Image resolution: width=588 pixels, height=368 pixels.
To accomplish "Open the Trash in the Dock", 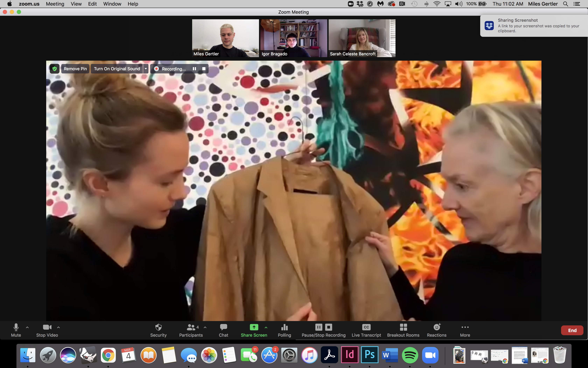I will pyautogui.click(x=560, y=355).
